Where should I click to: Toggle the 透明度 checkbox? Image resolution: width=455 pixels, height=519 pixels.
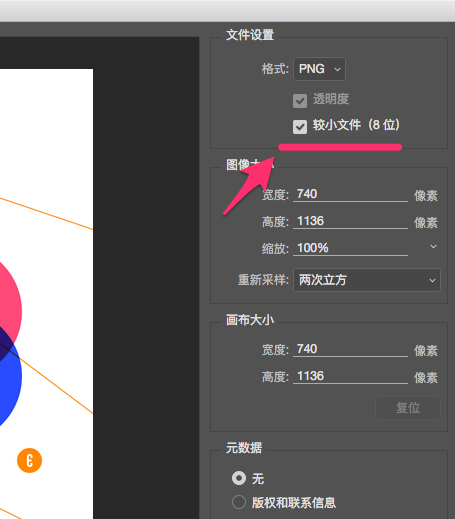point(300,100)
